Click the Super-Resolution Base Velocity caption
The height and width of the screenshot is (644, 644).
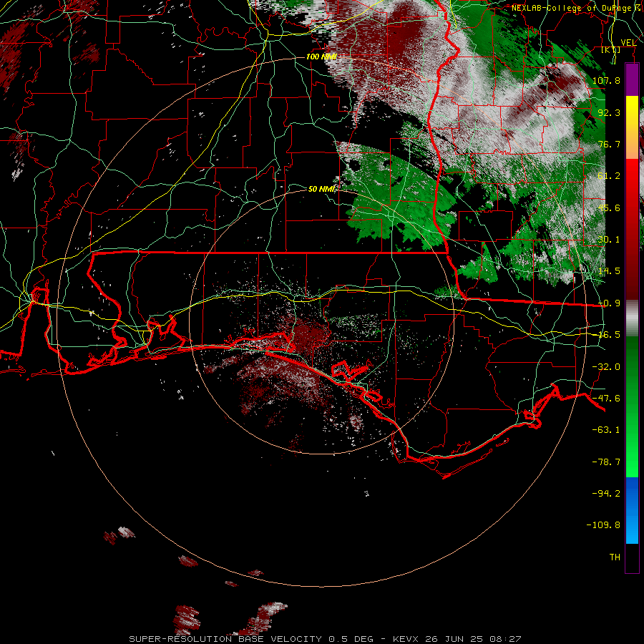[251, 639]
